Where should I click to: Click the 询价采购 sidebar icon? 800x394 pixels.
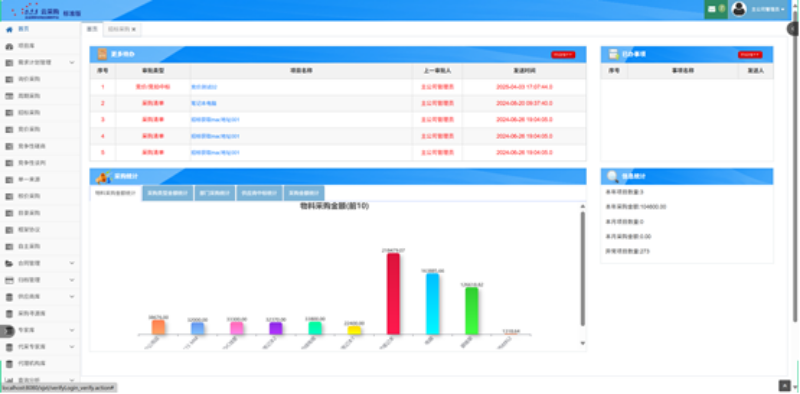point(9,80)
